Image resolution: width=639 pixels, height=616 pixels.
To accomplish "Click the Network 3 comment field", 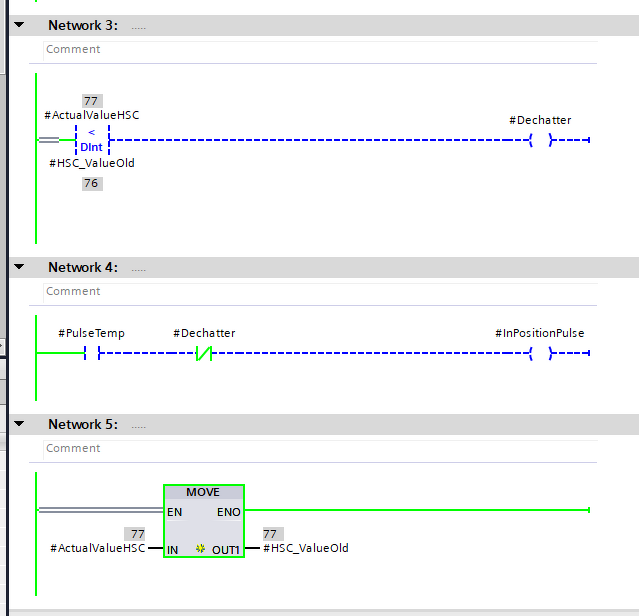I will point(320,50).
